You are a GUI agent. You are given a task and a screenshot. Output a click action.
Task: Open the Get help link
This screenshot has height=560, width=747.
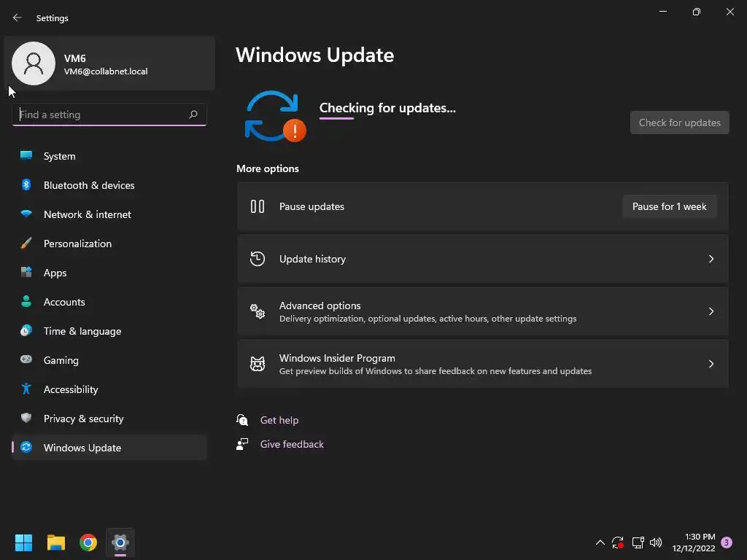[x=279, y=420]
